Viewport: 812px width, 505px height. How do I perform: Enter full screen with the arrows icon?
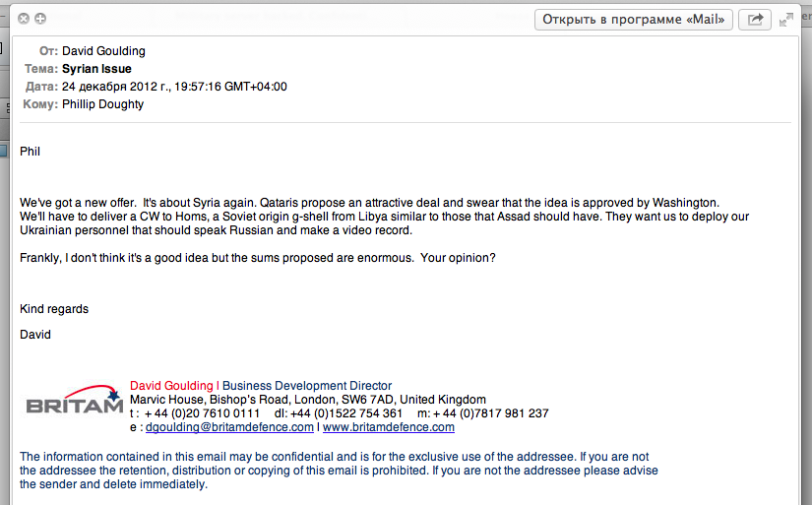786,19
